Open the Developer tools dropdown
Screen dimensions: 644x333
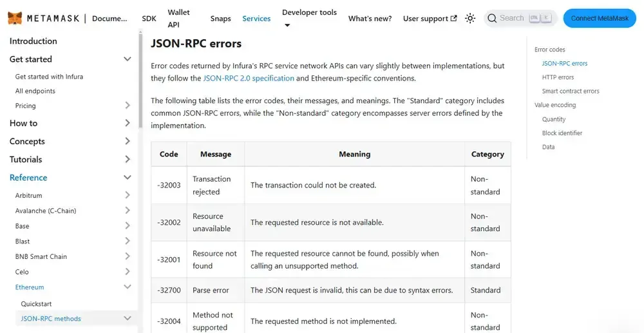pyautogui.click(x=309, y=19)
